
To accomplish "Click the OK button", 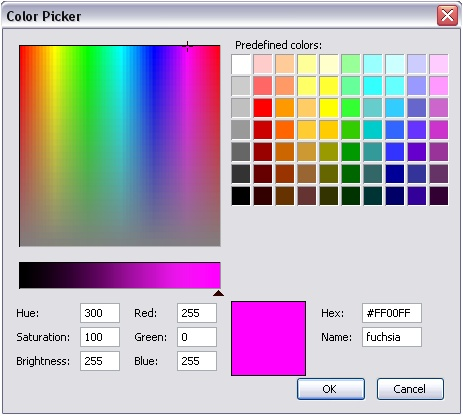I will [x=331, y=389].
